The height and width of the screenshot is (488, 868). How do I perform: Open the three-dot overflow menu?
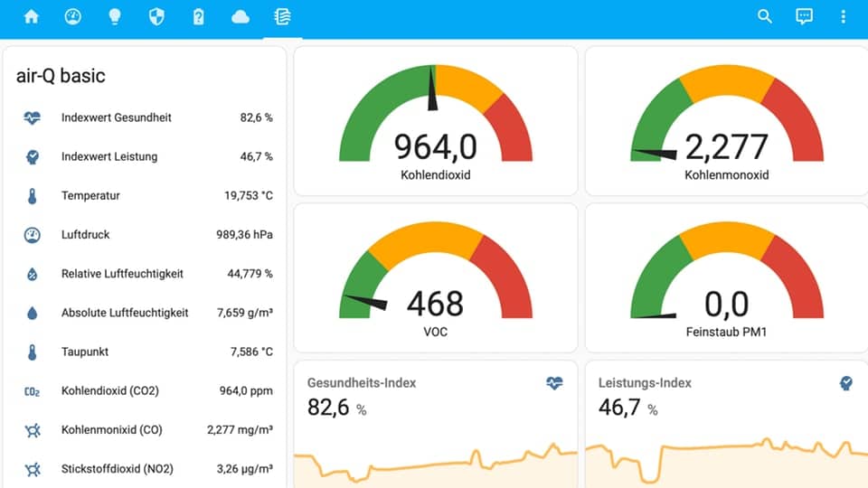tap(844, 16)
